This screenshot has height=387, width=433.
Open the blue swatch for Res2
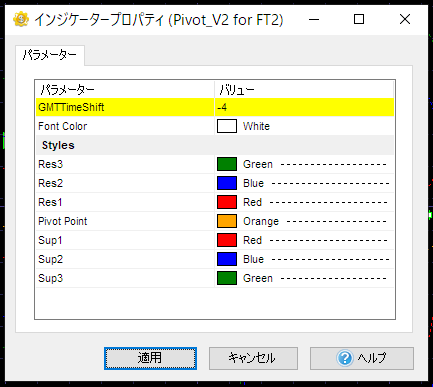(x=227, y=183)
